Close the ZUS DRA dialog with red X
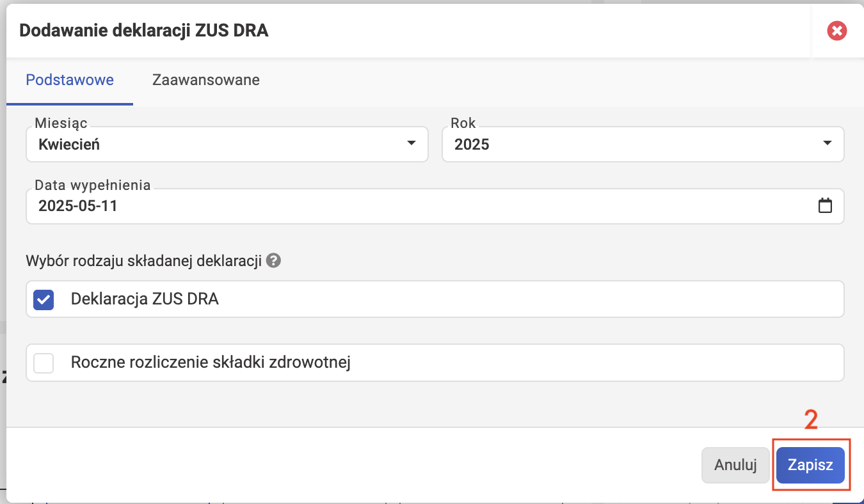864x504 pixels. (836, 31)
